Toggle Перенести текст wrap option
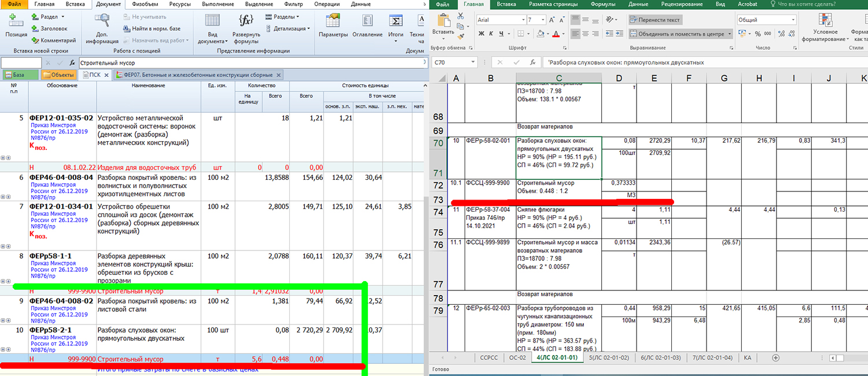This screenshot has width=868, height=376. point(655,20)
